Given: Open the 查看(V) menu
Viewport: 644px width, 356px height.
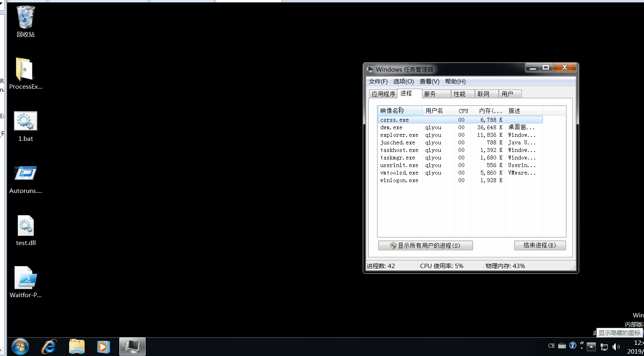Looking at the screenshot, I should 429,82.
